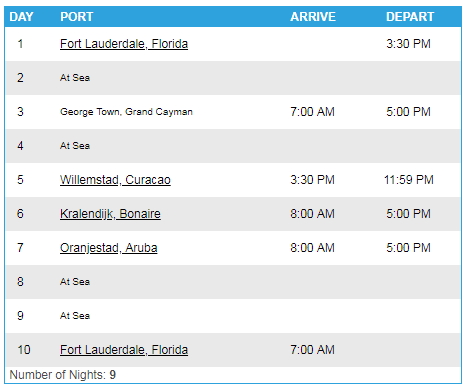This screenshot has width=465, height=391.
Task: Open the Kralendijk, Bonaire port link
Action: 110,214
